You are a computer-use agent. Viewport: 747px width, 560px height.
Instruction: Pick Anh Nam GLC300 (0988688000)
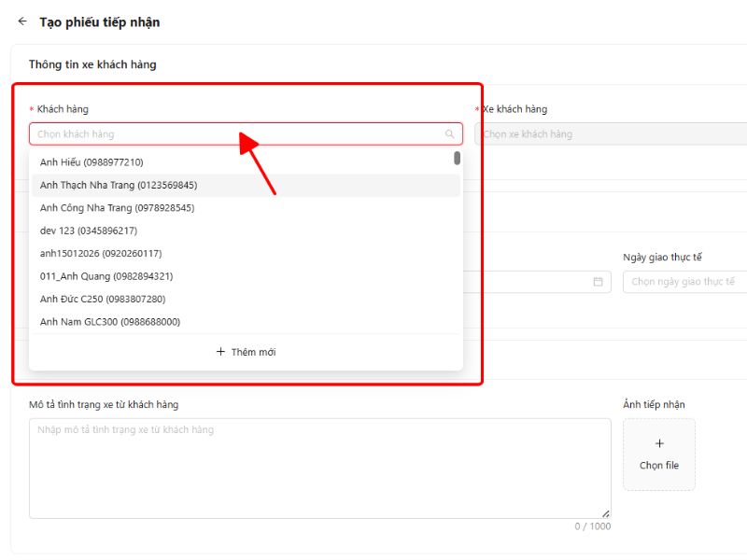click(x=110, y=322)
